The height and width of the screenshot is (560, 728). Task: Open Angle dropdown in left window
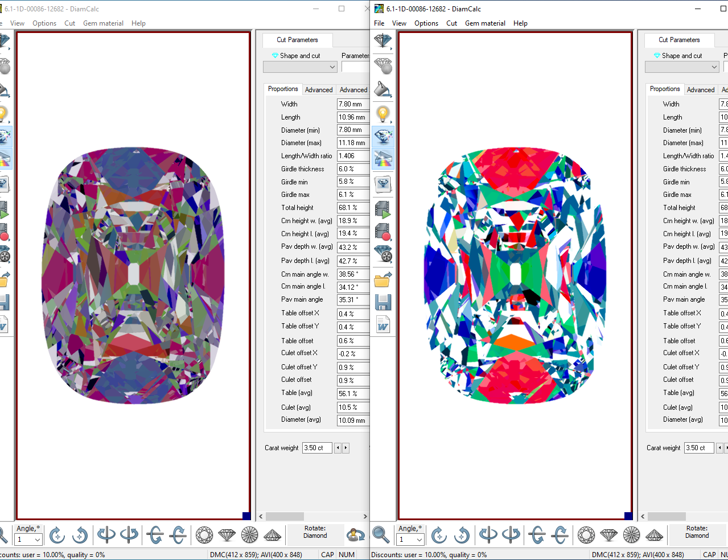(x=38, y=540)
